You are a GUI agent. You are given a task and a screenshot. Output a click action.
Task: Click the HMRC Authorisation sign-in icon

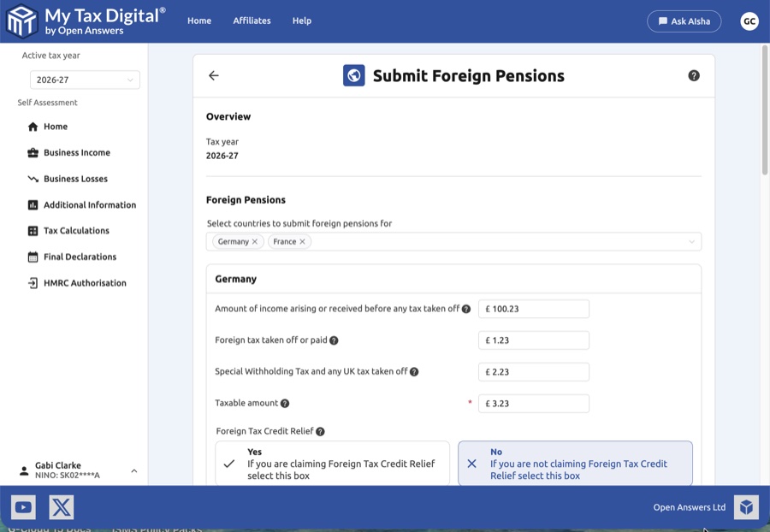32,282
